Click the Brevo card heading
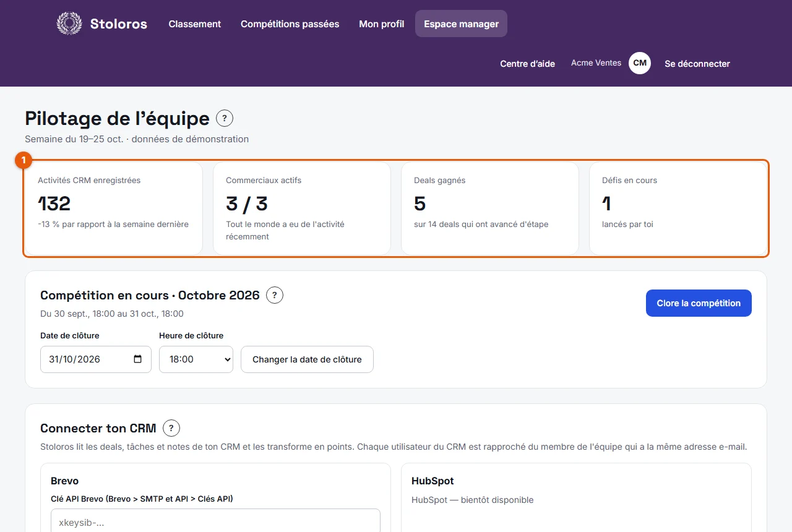Screen dimensions: 792x532 click(x=64, y=481)
